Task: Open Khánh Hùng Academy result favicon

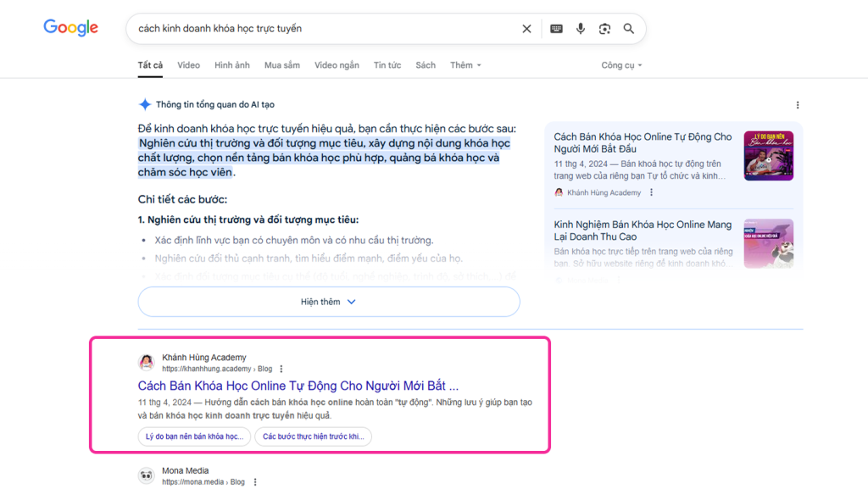Action: [146, 363]
